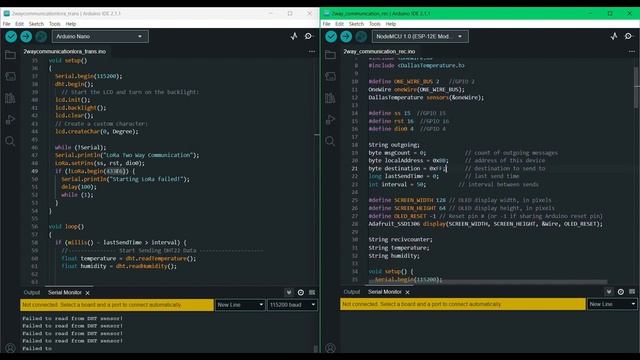The image size is (640, 360).
Task: Toggle timestamp in left serial monitor
Action: point(301,292)
